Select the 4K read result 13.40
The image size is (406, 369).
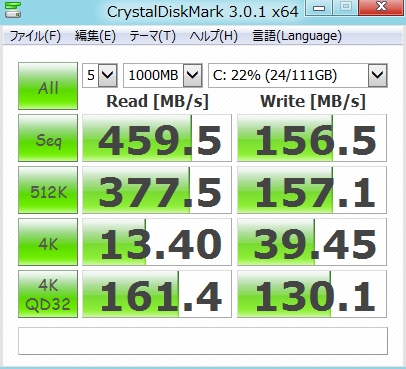(x=157, y=242)
